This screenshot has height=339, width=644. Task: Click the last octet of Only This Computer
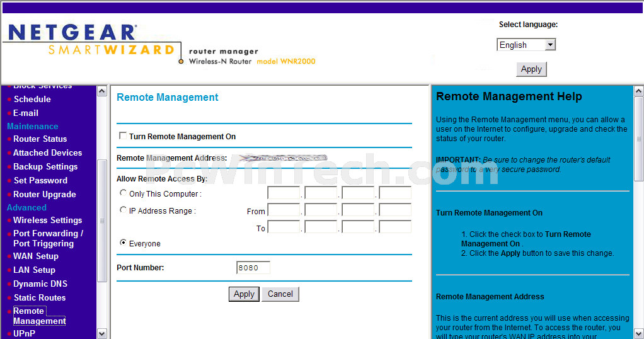click(x=394, y=193)
